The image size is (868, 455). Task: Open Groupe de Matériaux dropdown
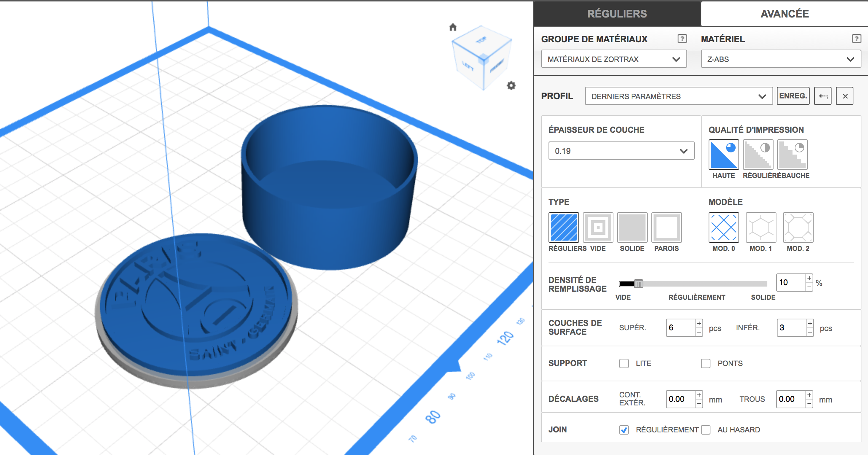click(614, 59)
